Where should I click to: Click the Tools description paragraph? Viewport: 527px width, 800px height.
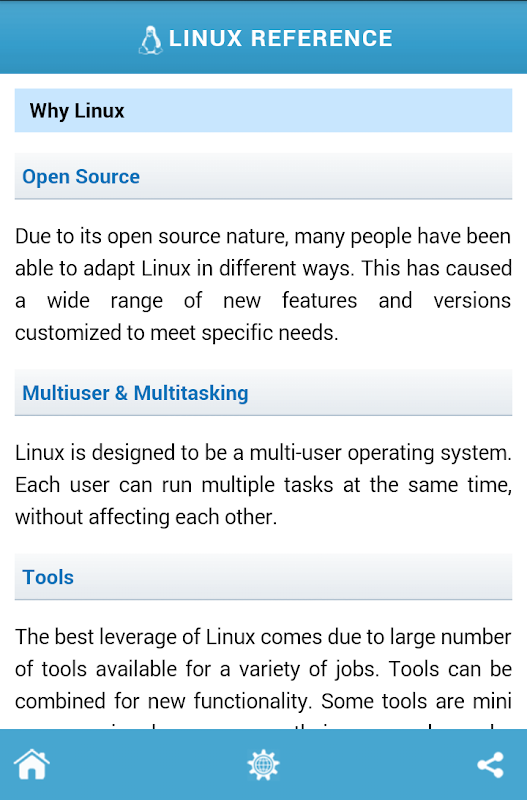point(263,677)
